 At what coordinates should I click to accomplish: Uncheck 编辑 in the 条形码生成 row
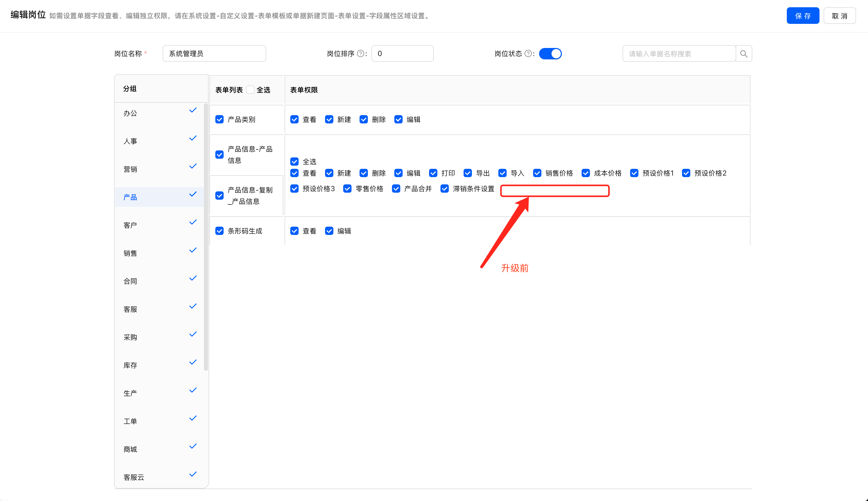329,231
